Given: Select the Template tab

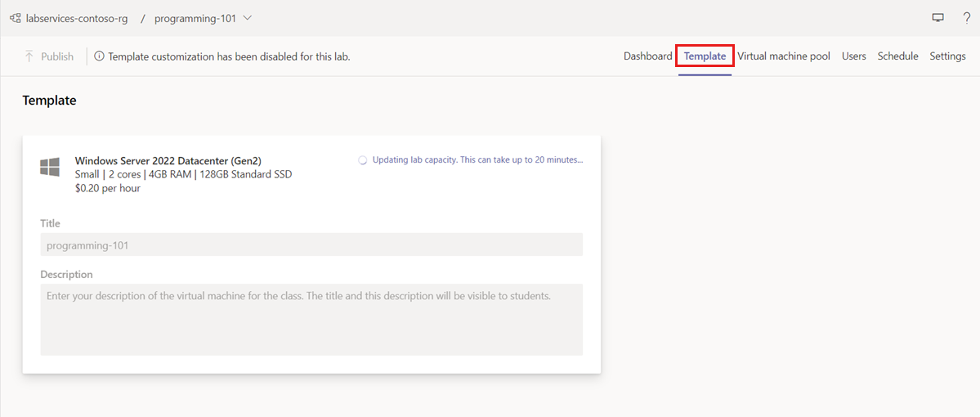Looking at the screenshot, I should pos(705,56).
